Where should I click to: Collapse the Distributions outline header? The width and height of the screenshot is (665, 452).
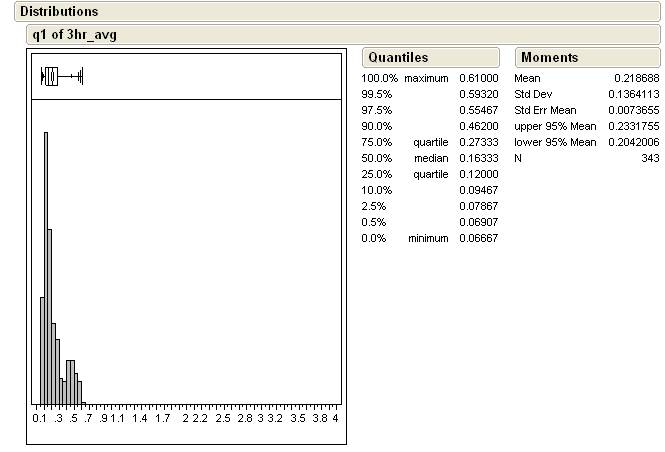58,12
